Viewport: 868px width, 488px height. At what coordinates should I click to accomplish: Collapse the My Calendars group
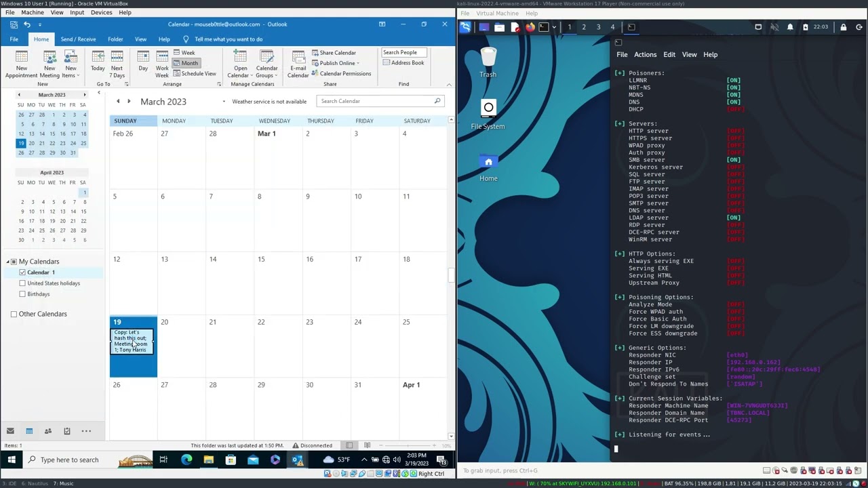tap(7, 262)
